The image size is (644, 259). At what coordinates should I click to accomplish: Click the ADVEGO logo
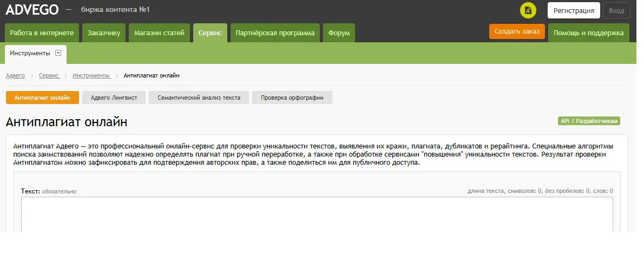pos(32,9)
